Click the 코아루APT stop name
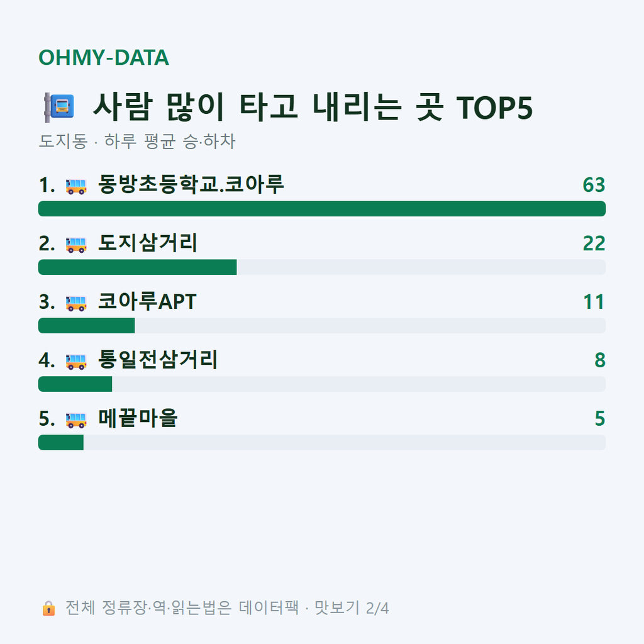 point(147,301)
